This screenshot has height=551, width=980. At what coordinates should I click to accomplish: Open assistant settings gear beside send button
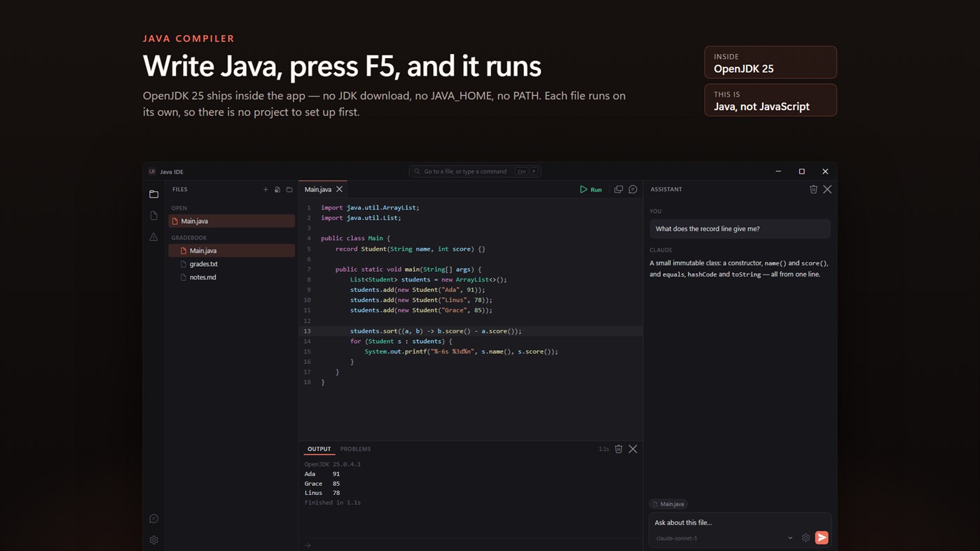pyautogui.click(x=806, y=538)
